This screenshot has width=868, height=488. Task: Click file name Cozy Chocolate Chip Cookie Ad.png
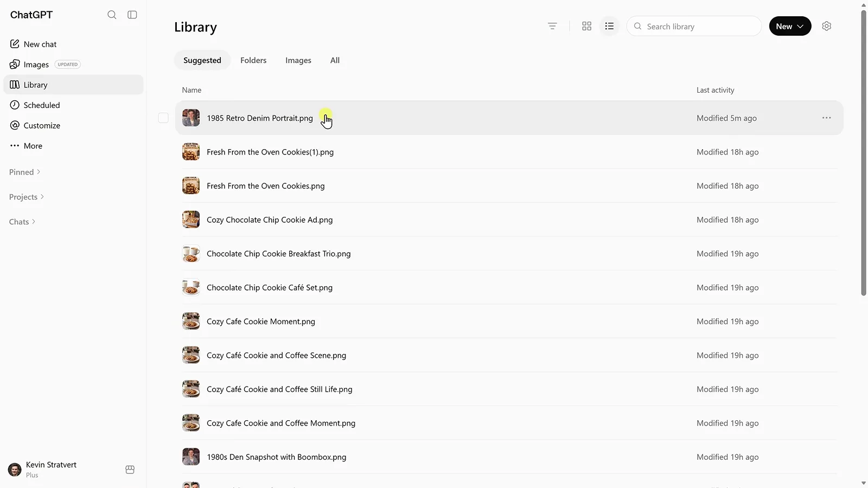[270, 220]
